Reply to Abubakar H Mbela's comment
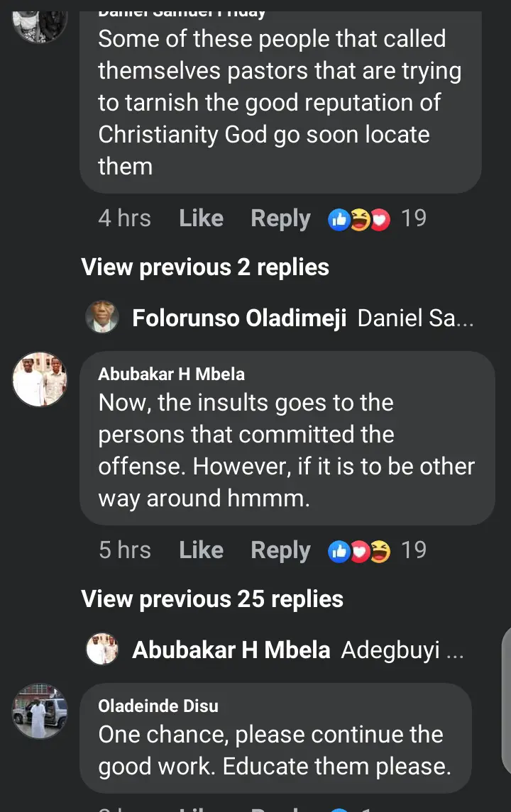Screen dimensions: 511x812 [280, 550]
